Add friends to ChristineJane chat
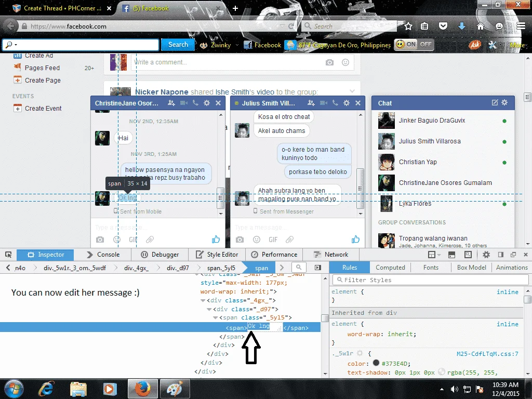Screen dimensions: 532x399 pyautogui.click(x=171, y=103)
